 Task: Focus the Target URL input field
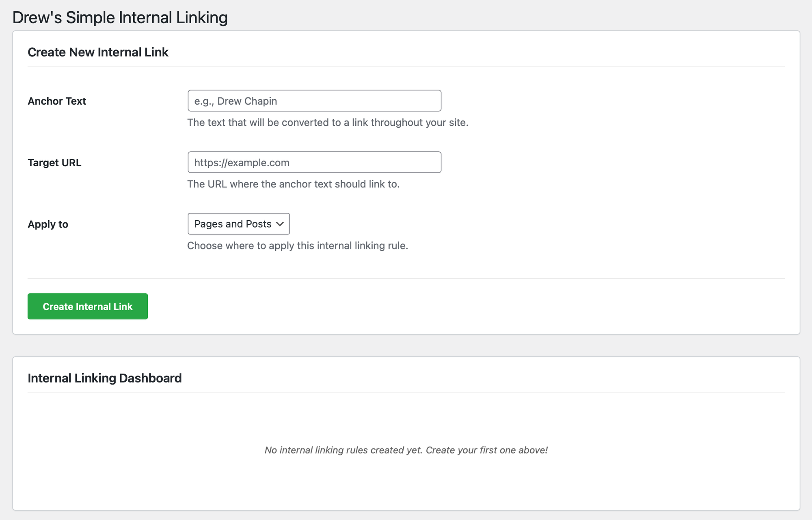(314, 162)
